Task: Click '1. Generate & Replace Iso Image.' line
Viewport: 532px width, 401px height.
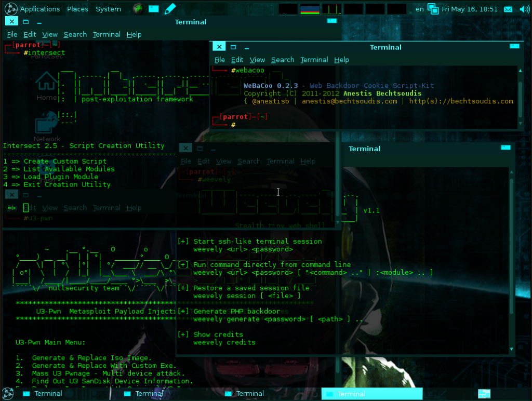Action: (x=84, y=358)
